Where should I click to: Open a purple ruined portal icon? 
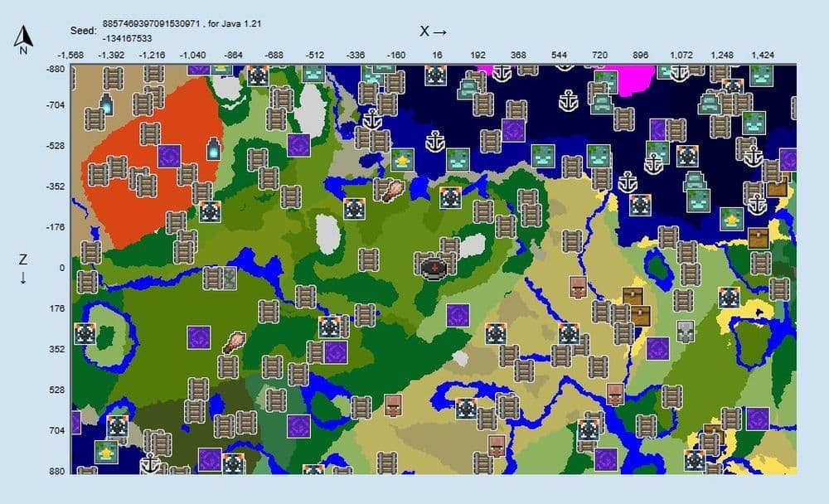tap(169, 156)
